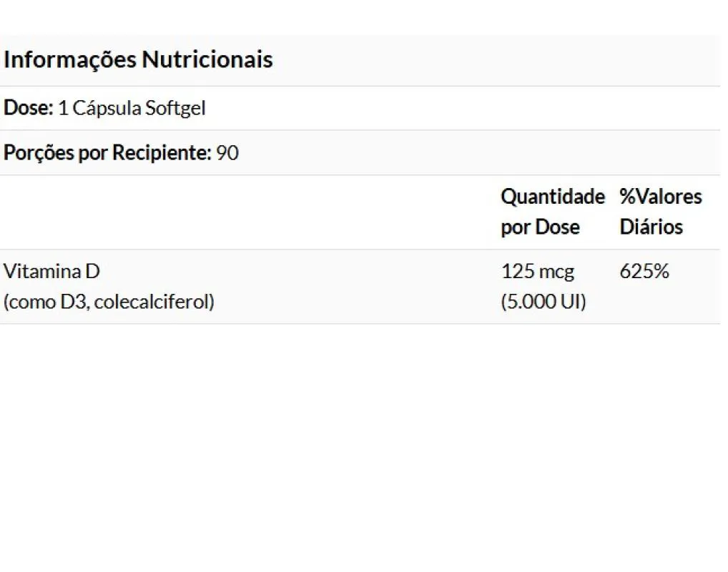This screenshot has height=572, width=728.
Task: Click the word Nutricionais in title
Action: click(207, 60)
